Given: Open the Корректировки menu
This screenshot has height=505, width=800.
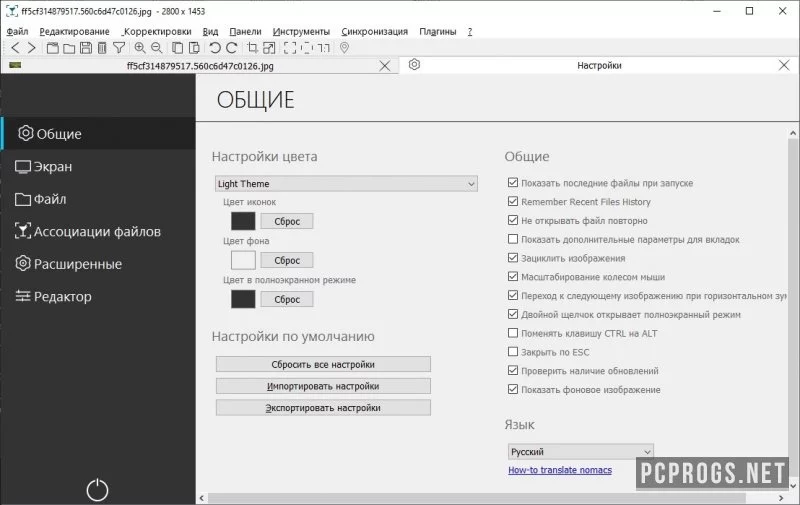Looking at the screenshot, I should tap(158, 32).
